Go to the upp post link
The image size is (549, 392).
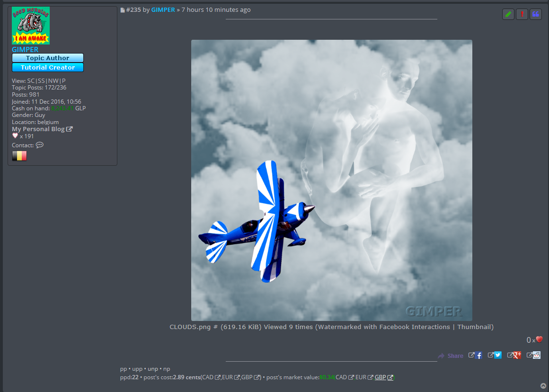pos(137,369)
